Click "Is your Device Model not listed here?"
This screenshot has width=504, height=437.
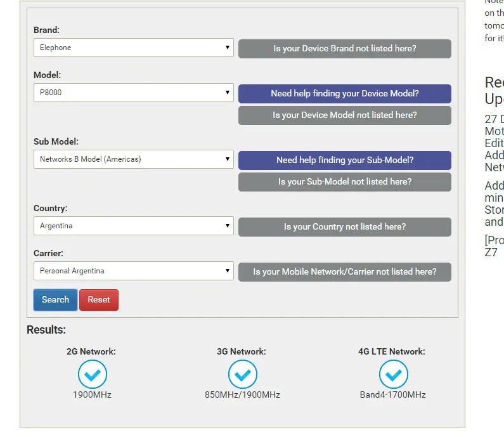tap(344, 115)
